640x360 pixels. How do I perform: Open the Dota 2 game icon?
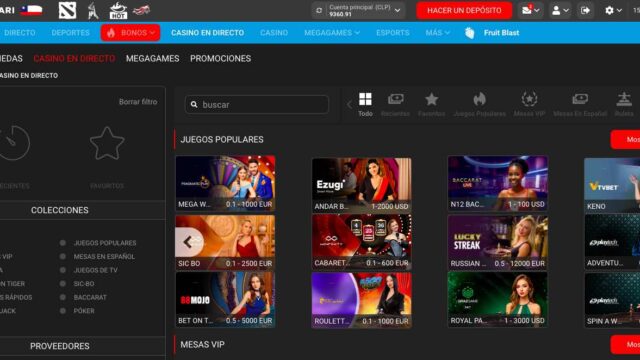[67, 11]
